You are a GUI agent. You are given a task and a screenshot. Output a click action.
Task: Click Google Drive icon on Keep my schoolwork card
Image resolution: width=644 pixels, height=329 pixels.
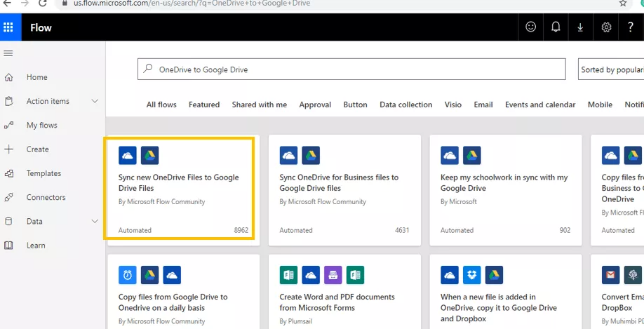pos(471,156)
